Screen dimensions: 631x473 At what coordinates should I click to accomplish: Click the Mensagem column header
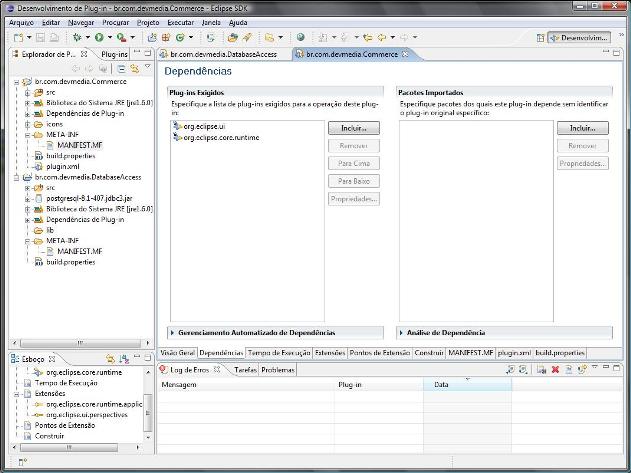tap(245, 384)
